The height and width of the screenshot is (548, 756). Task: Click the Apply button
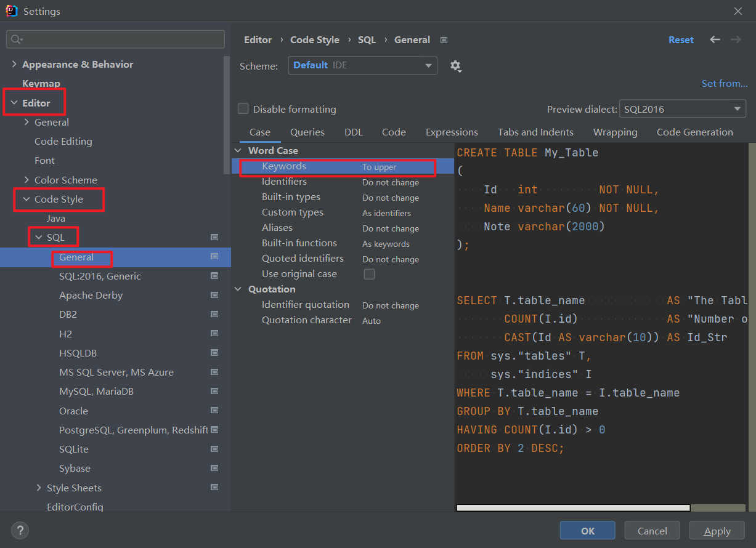(x=717, y=530)
